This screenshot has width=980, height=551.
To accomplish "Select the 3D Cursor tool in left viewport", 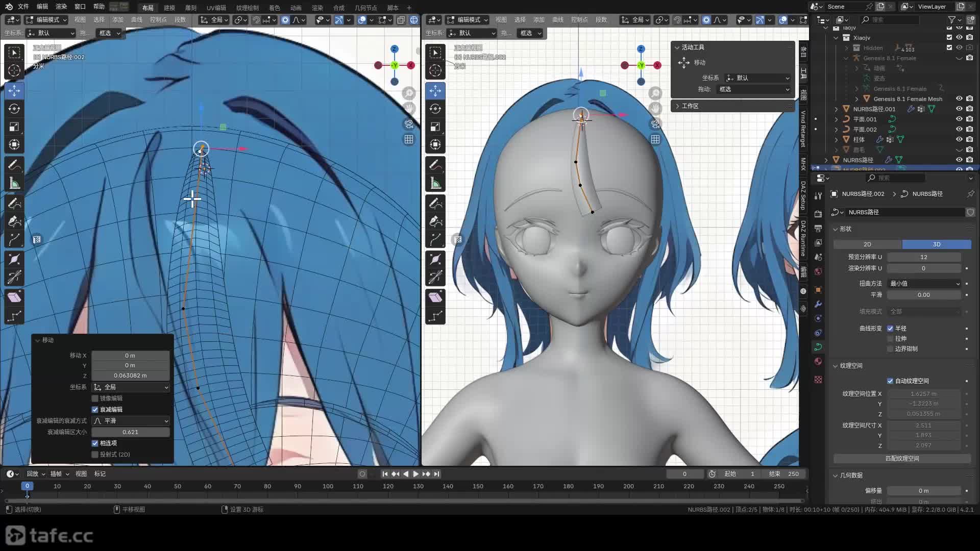I will (14, 70).
